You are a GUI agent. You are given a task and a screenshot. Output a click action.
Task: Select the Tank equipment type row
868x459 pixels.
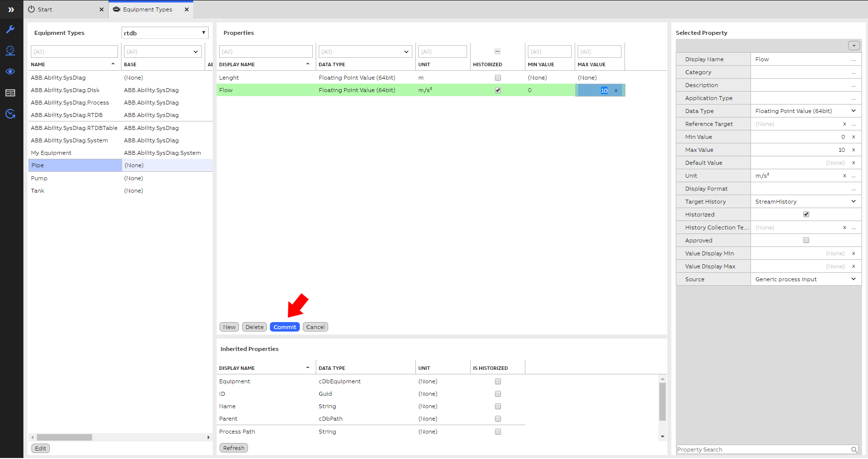coord(121,191)
